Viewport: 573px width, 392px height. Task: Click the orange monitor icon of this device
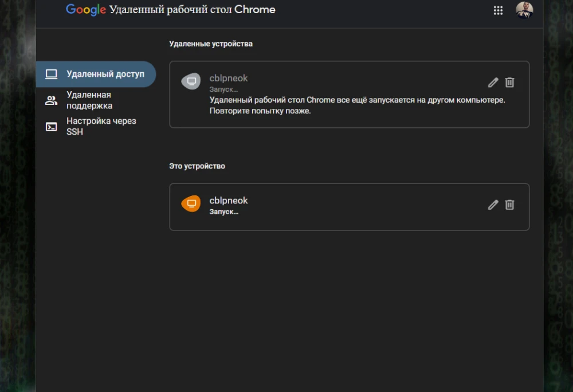pyautogui.click(x=191, y=203)
